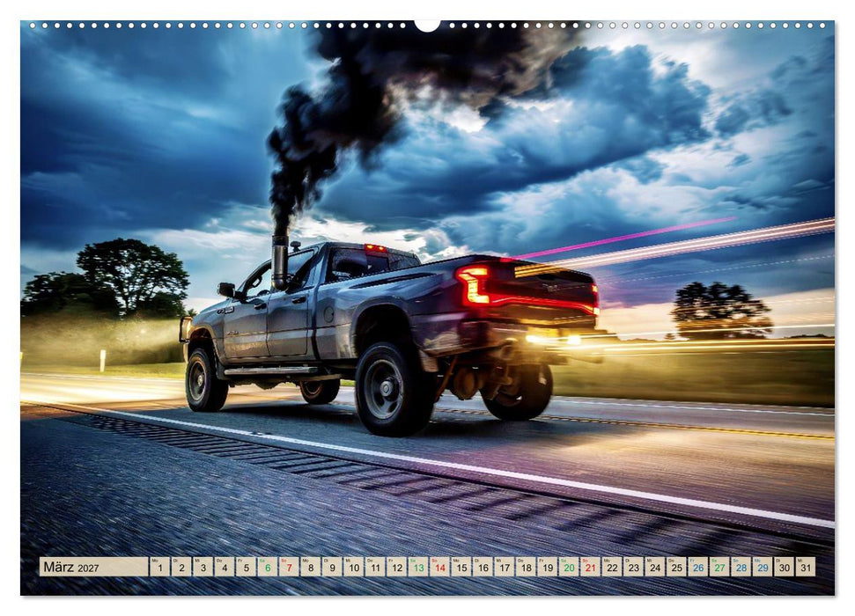Choose day 11 in the calendar strip
855x616 pixels.
click(375, 567)
